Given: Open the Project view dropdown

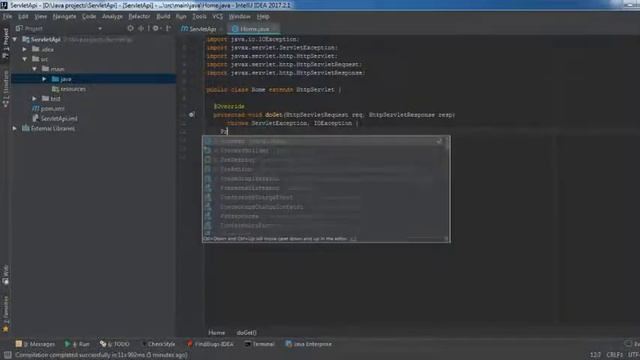Looking at the screenshot, I should pos(100,29).
